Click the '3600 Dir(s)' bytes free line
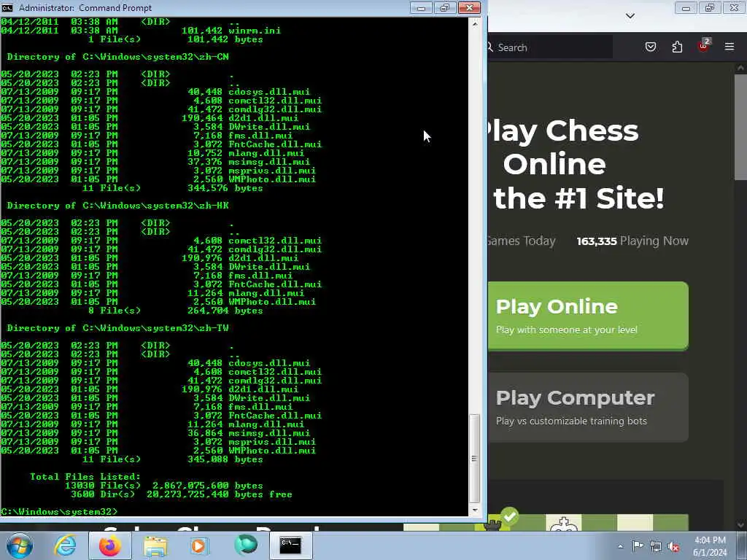747x560 pixels. [182, 494]
